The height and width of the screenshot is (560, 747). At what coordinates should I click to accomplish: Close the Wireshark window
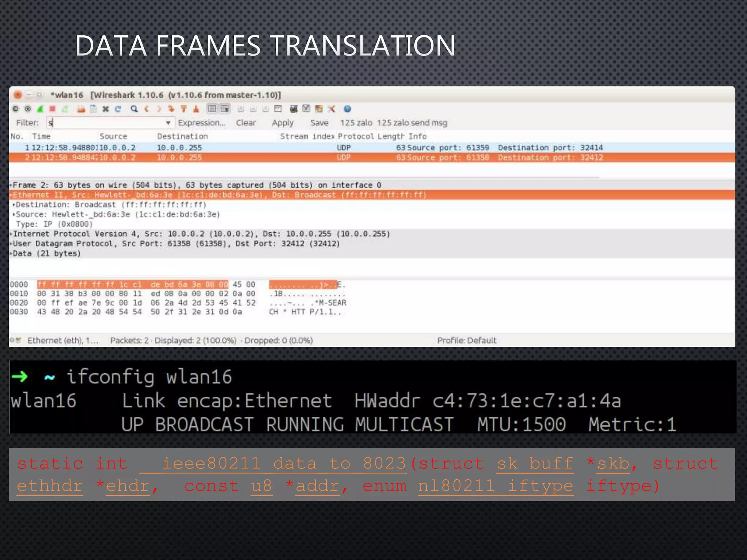[x=18, y=95]
